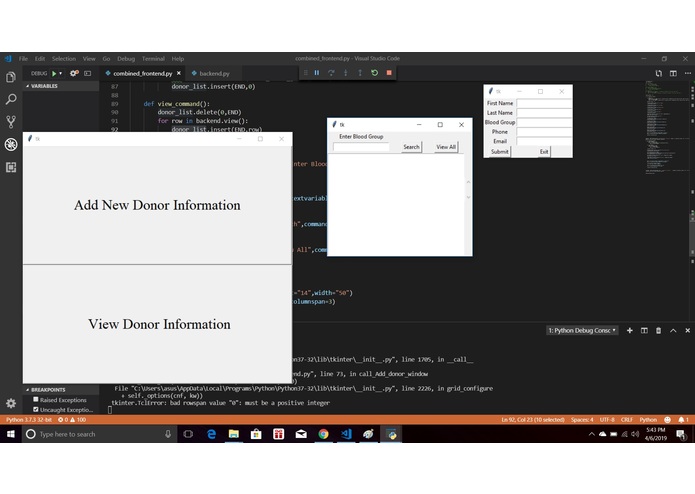Focus the Phone field
This screenshot has height=494, width=695.
pos(544,132)
